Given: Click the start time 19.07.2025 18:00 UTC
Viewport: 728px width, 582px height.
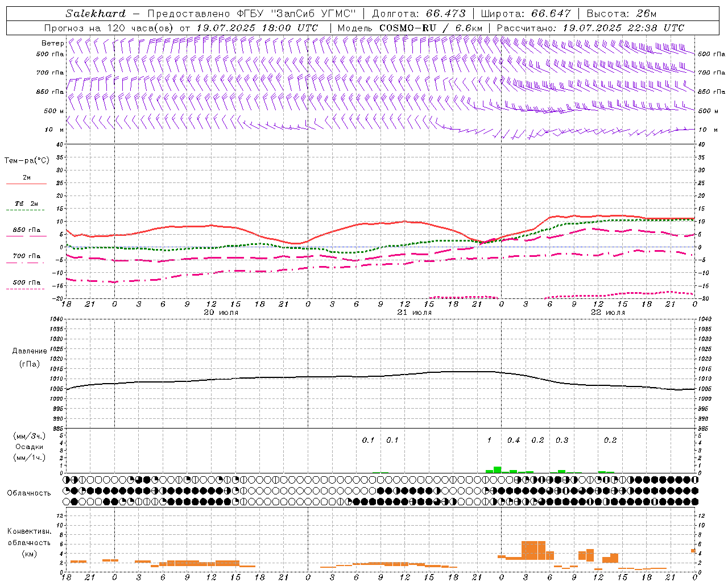Looking at the screenshot, I should tap(257, 28).
